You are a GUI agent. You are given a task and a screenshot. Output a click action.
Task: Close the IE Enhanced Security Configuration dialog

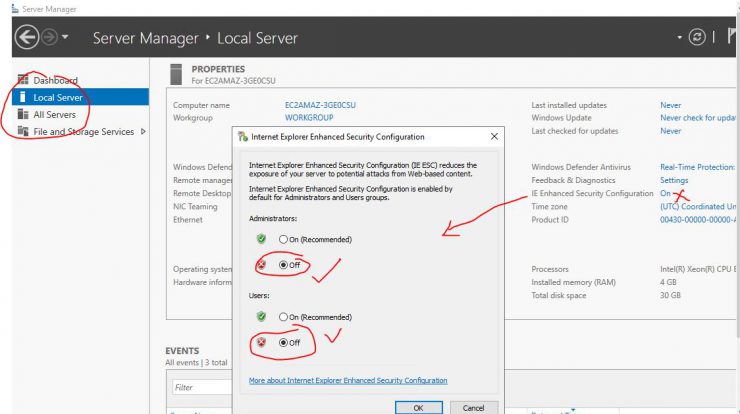[494, 136]
